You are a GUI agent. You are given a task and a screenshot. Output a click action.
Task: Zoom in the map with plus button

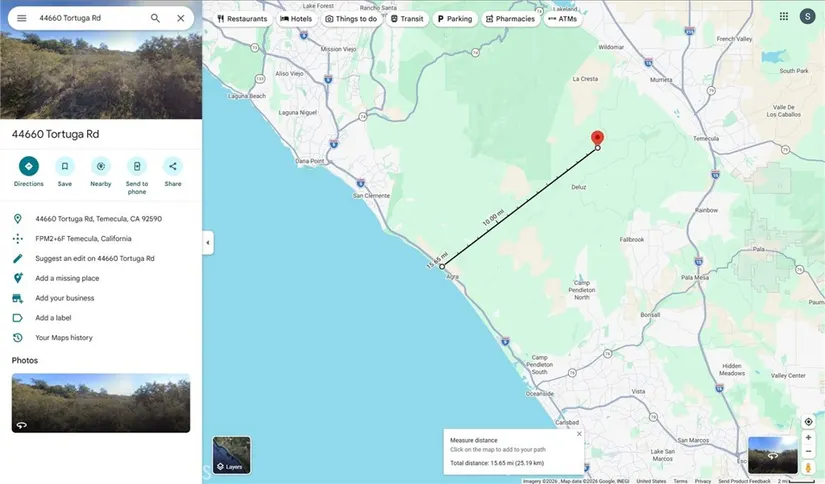(808, 437)
